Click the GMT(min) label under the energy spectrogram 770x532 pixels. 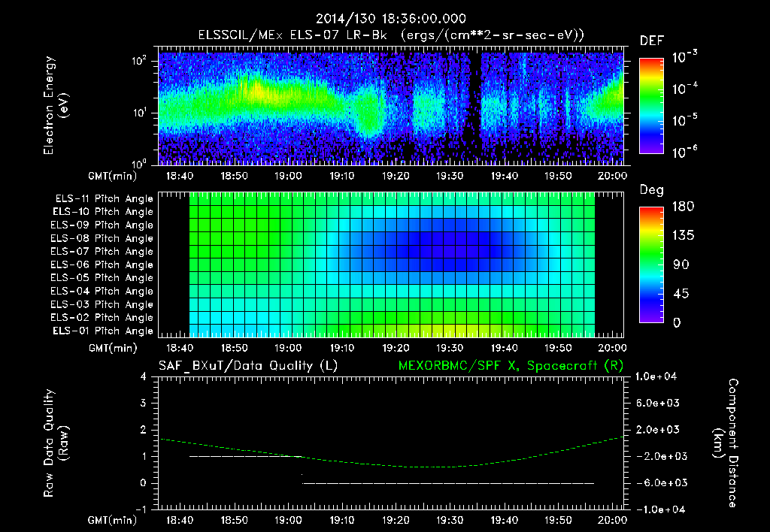pyautogui.click(x=113, y=176)
